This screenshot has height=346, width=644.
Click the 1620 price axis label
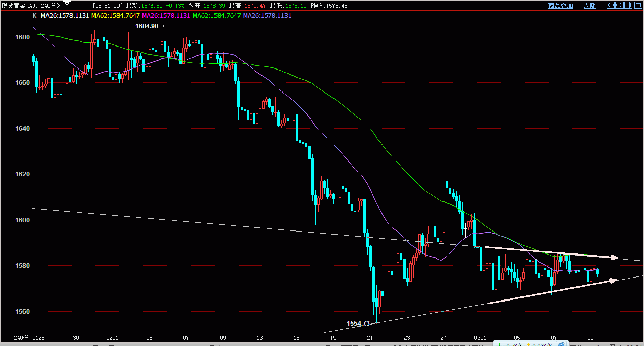tap(23, 174)
